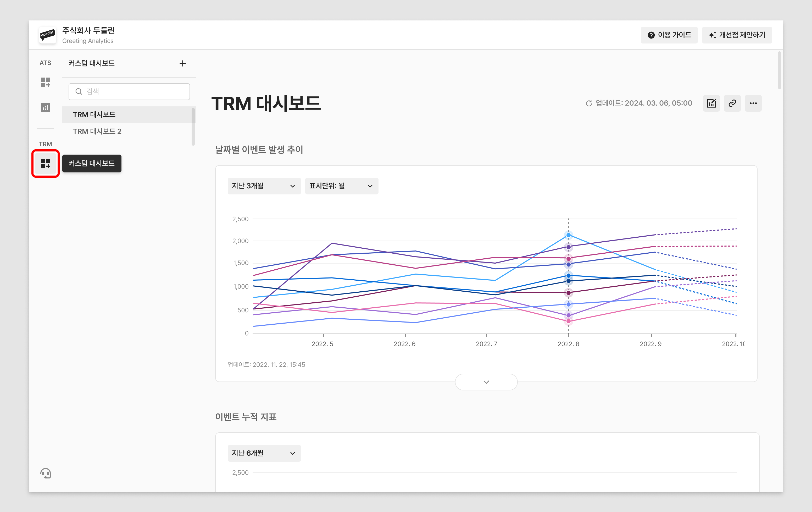This screenshot has height=512, width=812.
Task: Select TRM 대시보드 2 in sidebar list
Action: 97,131
